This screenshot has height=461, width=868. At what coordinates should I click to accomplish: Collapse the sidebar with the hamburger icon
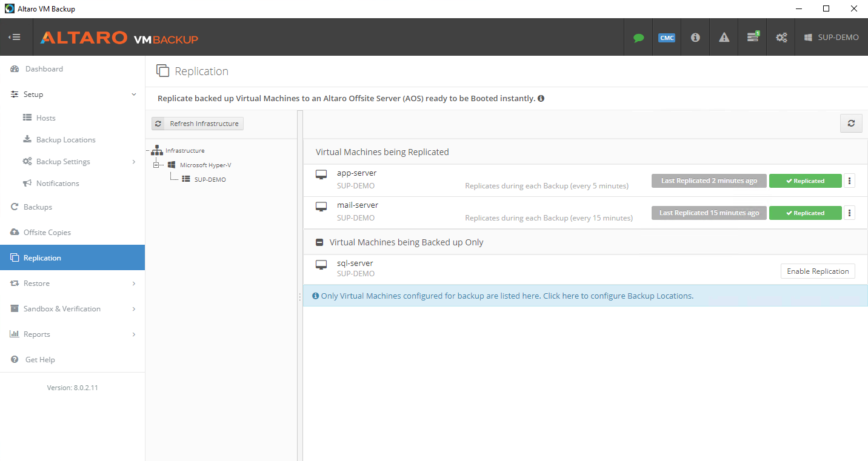15,37
